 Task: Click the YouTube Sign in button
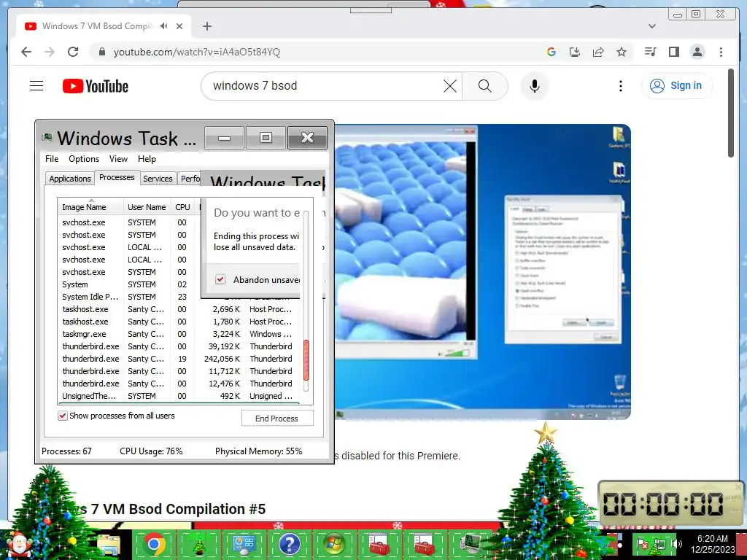point(677,86)
